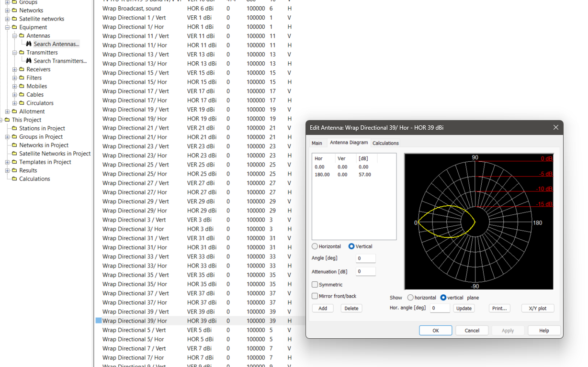This screenshot has width=588, height=367.
Task: Select the Wrap Directional 37/ Hor row
Action: (135, 302)
